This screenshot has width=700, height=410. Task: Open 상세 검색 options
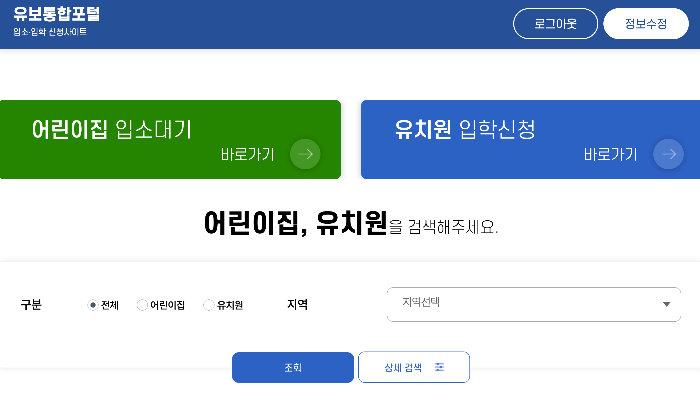click(414, 367)
